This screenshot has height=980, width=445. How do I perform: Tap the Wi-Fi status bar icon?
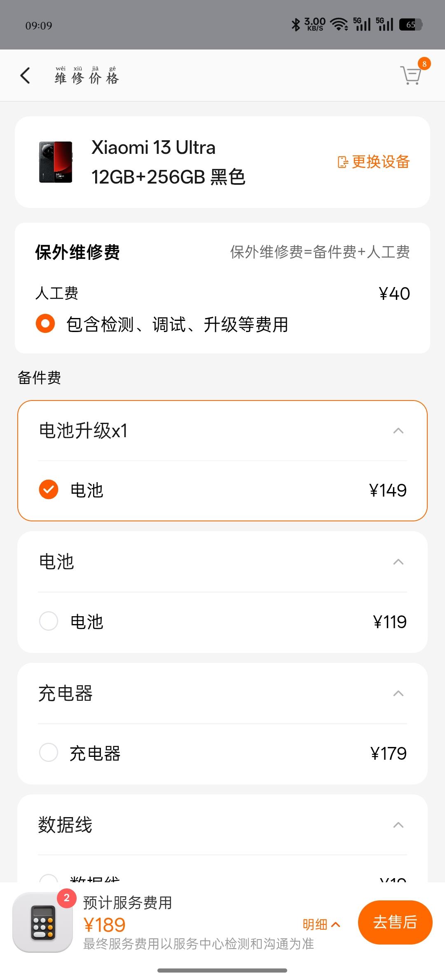coord(340,25)
